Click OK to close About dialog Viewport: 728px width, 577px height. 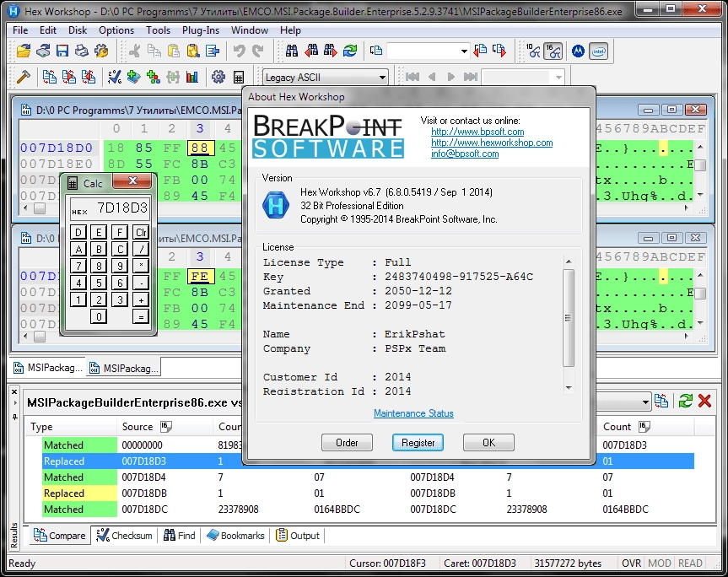coord(488,442)
